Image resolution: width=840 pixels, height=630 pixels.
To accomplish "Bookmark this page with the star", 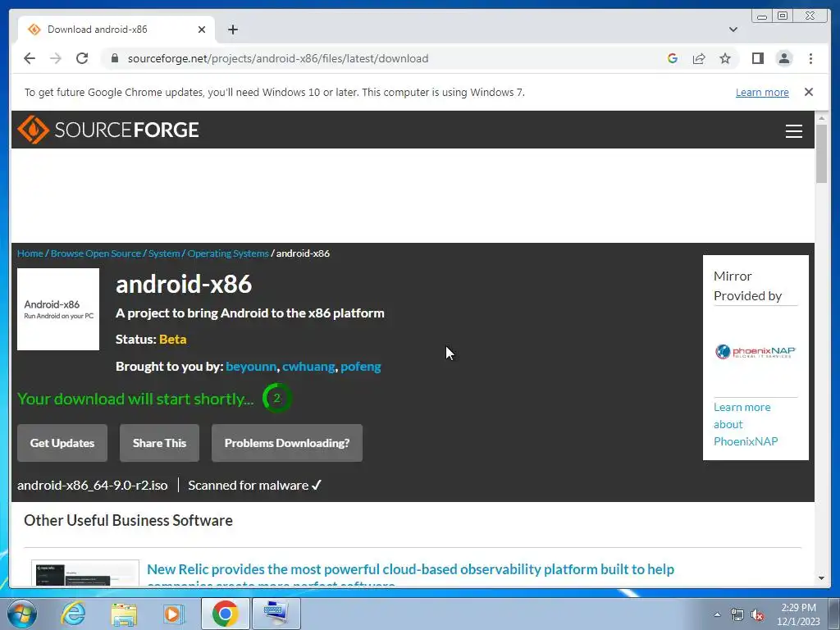I will coord(725,58).
